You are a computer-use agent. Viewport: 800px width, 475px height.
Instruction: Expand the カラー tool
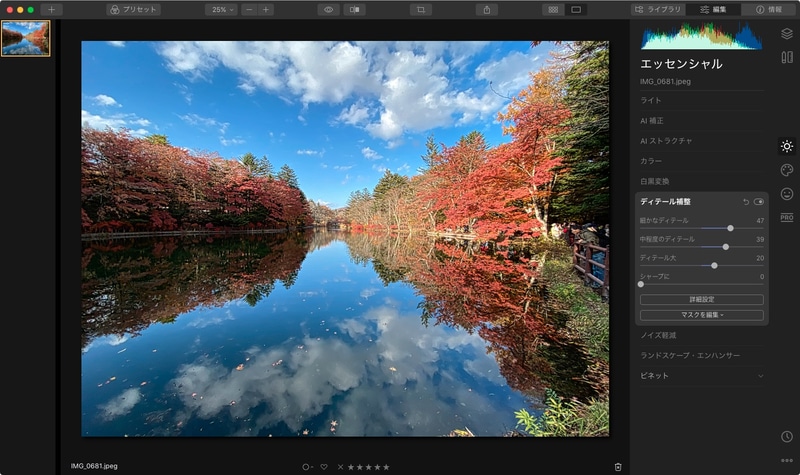click(702, 161)
